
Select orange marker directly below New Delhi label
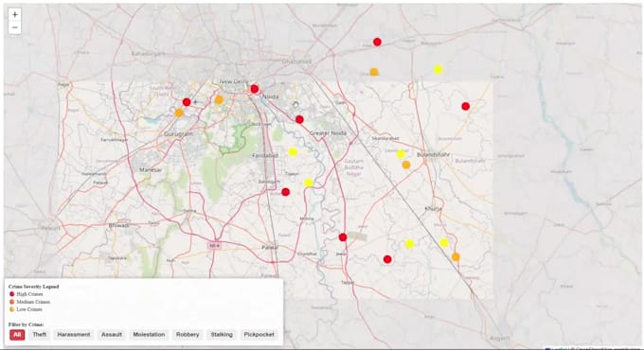(220, 99)
